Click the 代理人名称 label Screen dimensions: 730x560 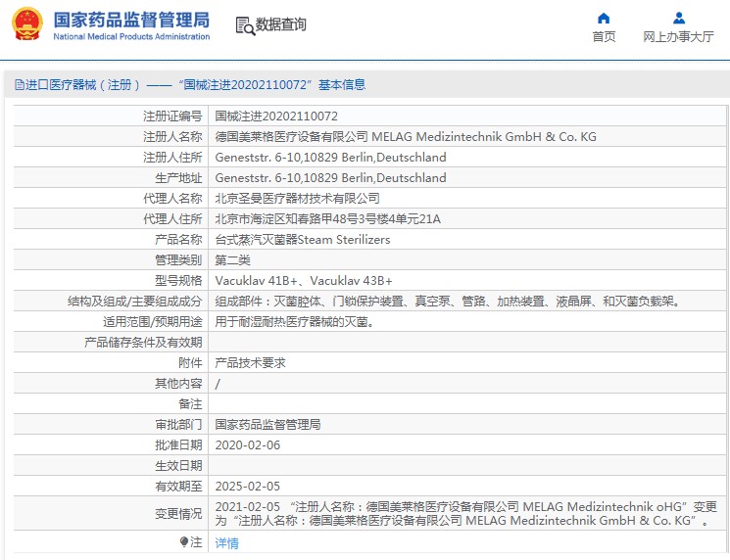(172, 199)
